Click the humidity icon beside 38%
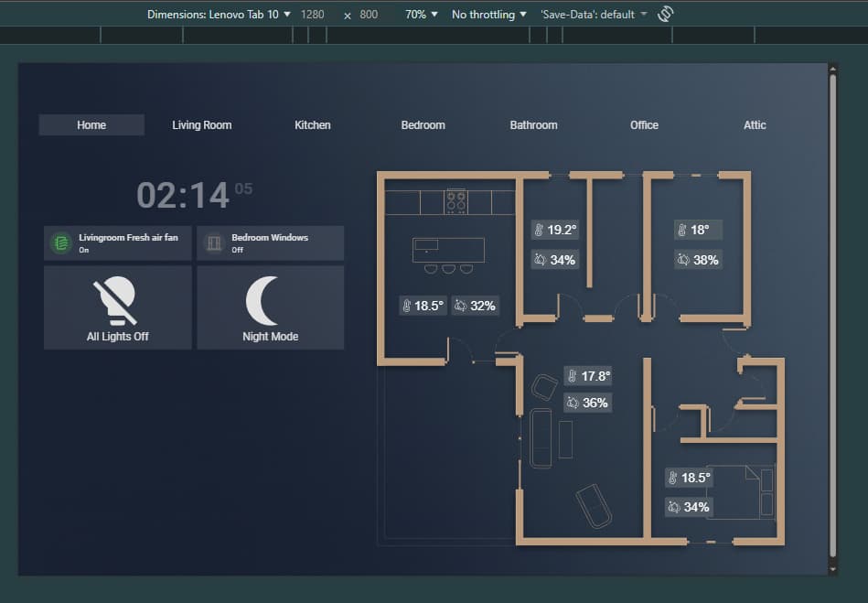 pyautogui.click(x=683, y=260)
